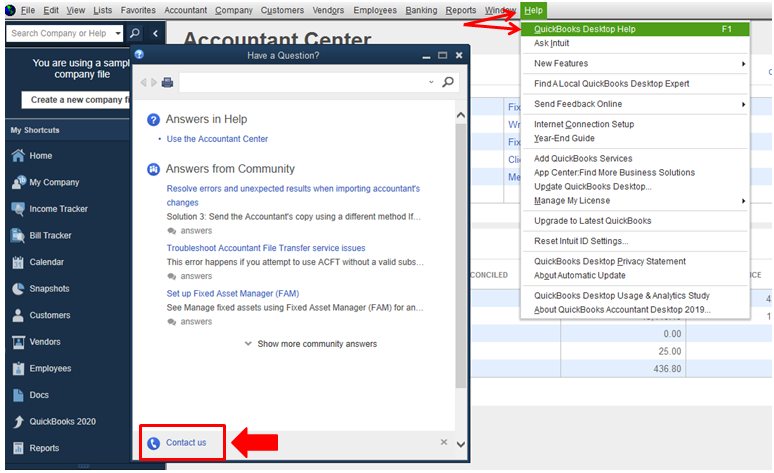Open the Accountant menu
Viewport: 774px width, 473px height.
point(186,10)
